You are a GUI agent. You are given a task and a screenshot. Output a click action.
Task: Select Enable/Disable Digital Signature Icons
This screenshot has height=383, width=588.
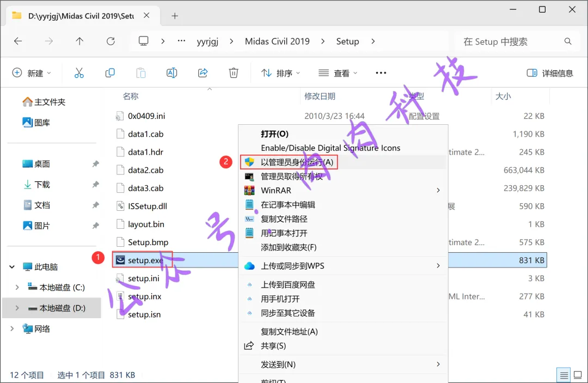click(343, 148)
